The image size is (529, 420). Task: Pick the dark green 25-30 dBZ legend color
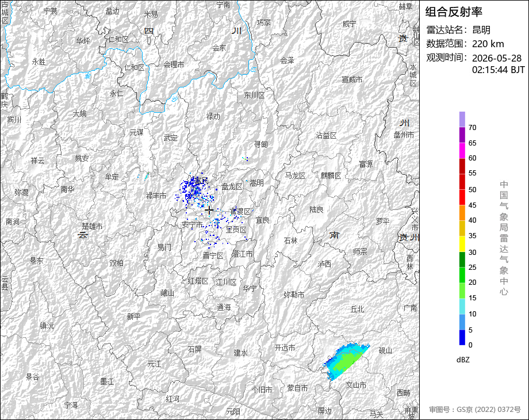[x=462, y=259]
